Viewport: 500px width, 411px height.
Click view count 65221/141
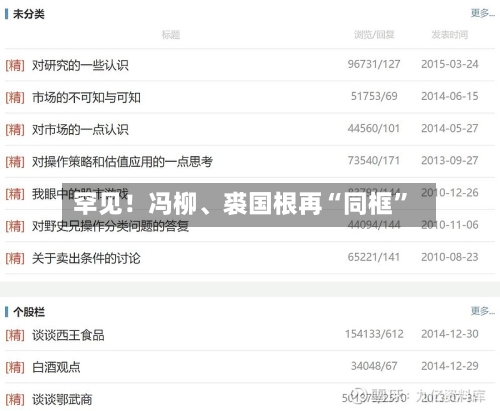(x=374, y=257)
